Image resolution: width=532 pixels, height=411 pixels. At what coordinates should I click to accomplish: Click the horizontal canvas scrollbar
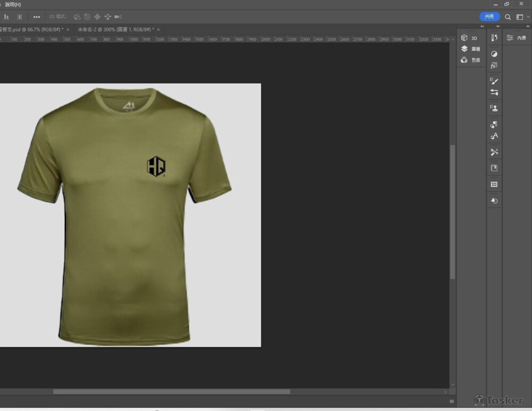click(x=171, y=392)
